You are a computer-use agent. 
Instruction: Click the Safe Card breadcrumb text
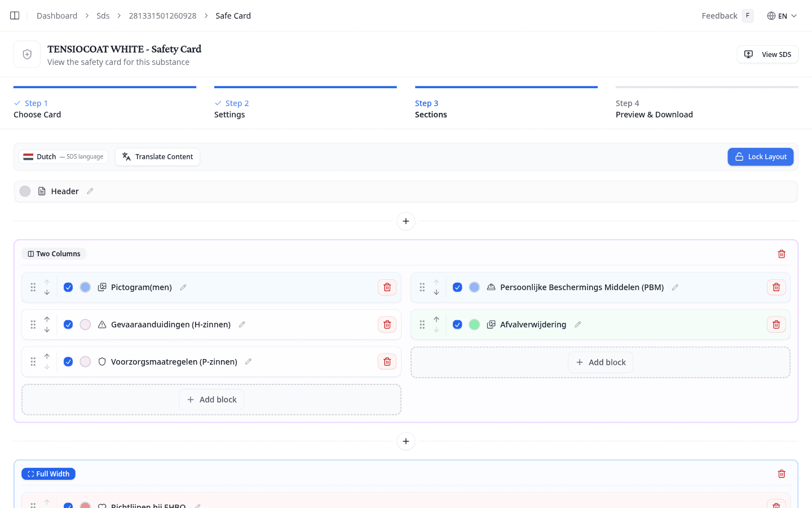233,16
